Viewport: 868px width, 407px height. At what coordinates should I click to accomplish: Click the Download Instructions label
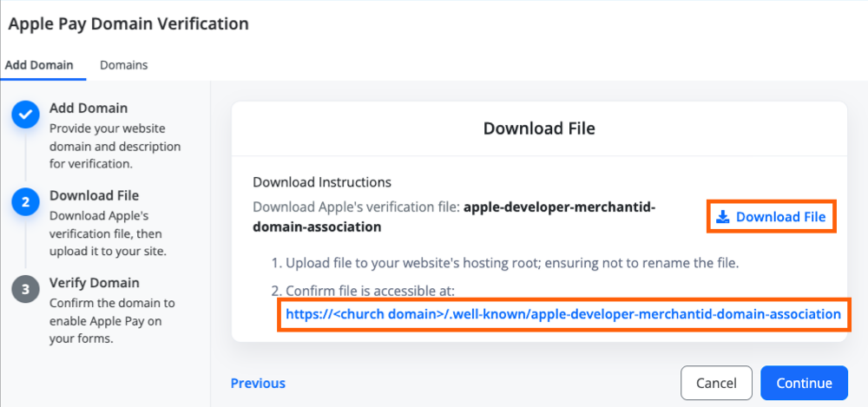pos(322,182)
